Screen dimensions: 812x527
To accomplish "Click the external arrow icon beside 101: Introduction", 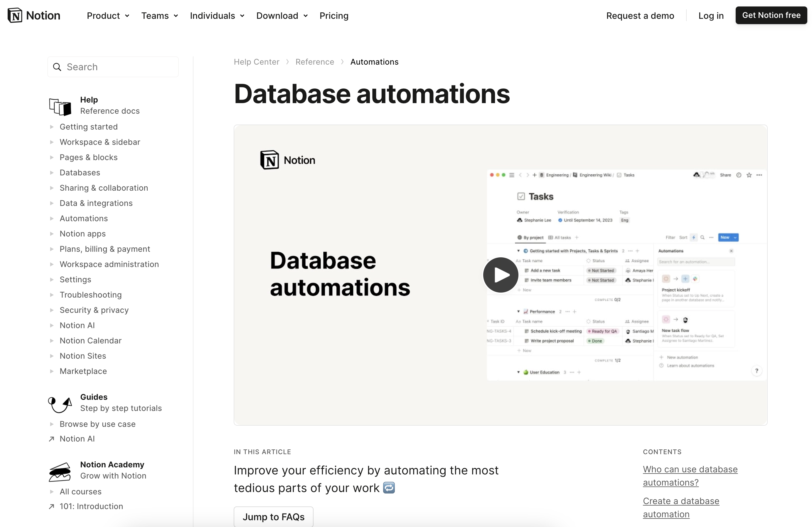I will coord(51,506).
